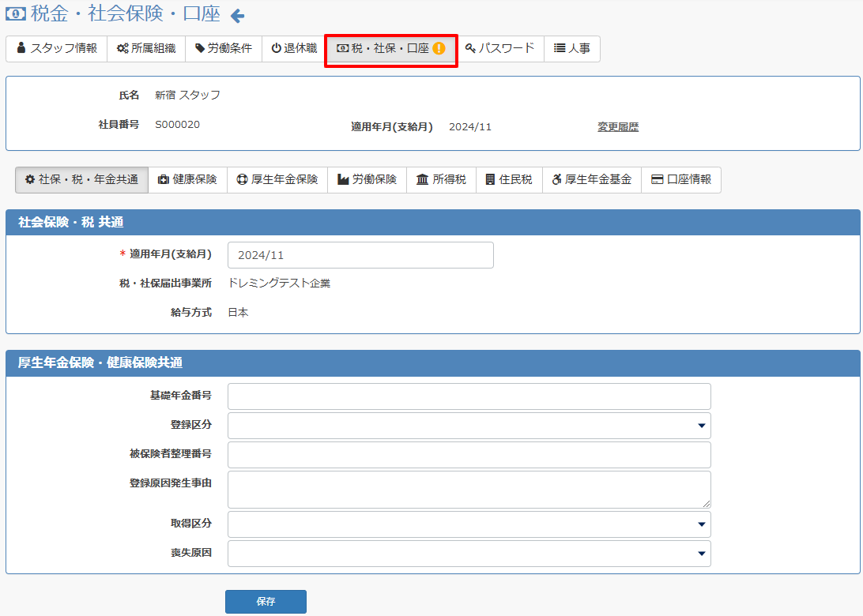Select the 健康保険 sub-tab
Screen dimensions: 863x616
pos(187,179)
